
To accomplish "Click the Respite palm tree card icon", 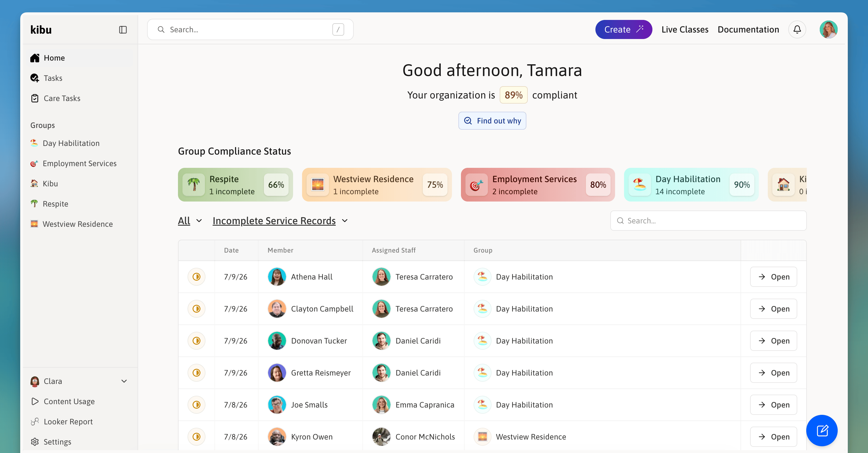I will [194, 185].
